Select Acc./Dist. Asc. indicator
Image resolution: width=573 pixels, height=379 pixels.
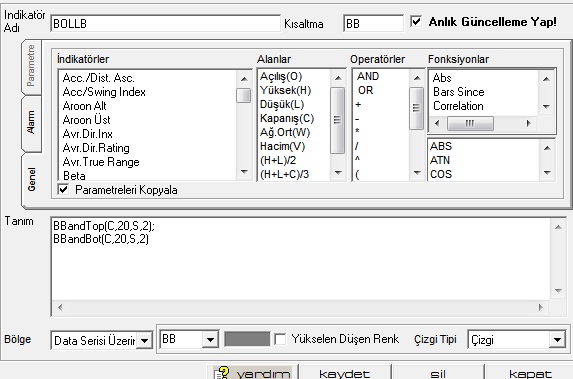click(99, 78)
